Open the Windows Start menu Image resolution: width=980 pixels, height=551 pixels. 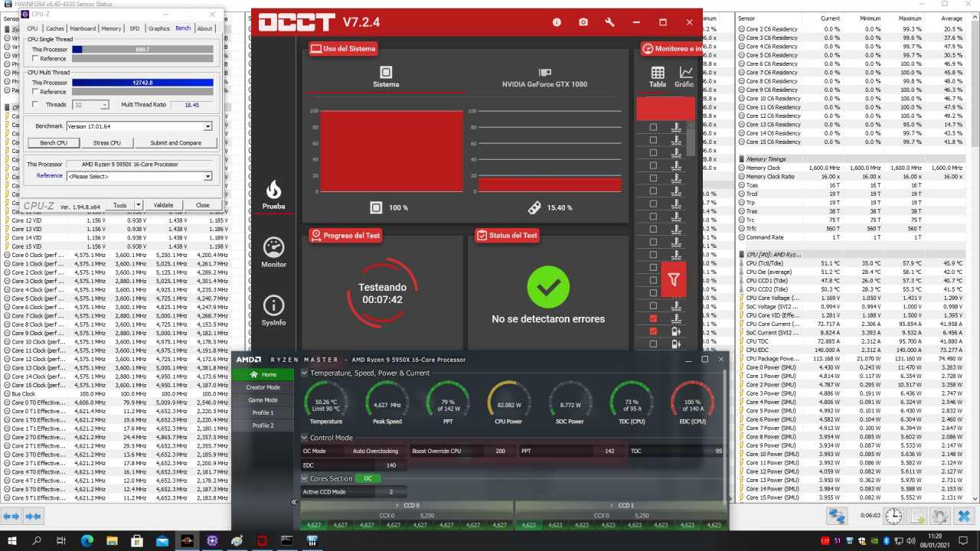click(12, 541)
